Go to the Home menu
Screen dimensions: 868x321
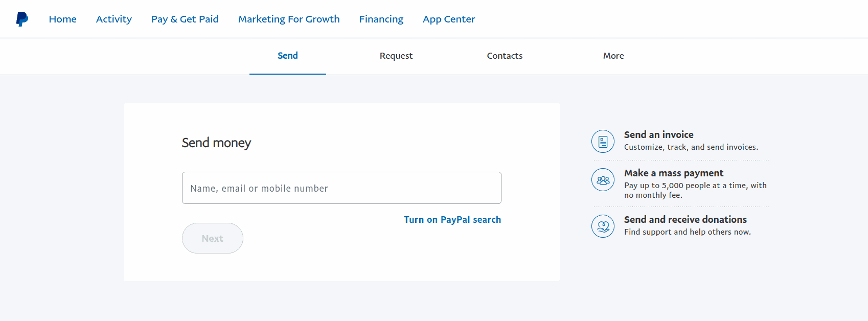pos(63,19)
